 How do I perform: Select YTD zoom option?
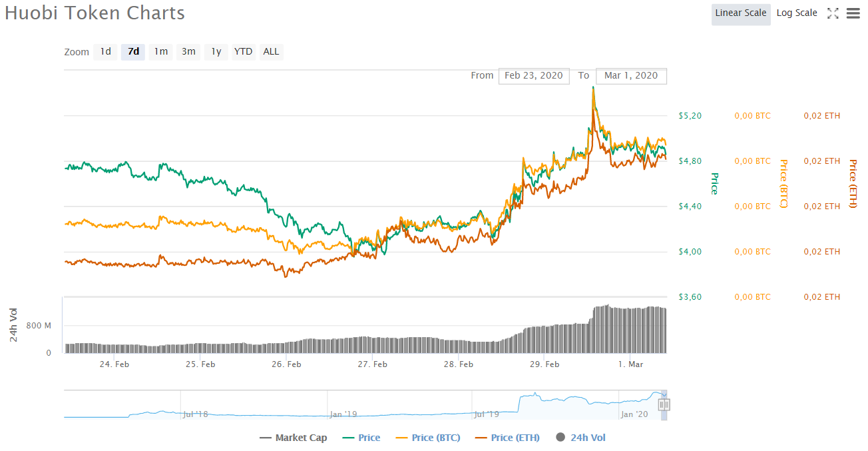[243, 51]
